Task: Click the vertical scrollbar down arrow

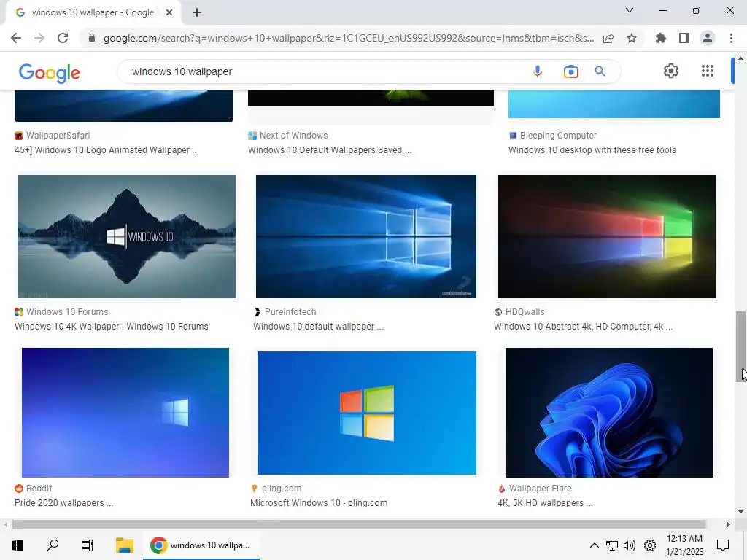Action: click(740, 512)
